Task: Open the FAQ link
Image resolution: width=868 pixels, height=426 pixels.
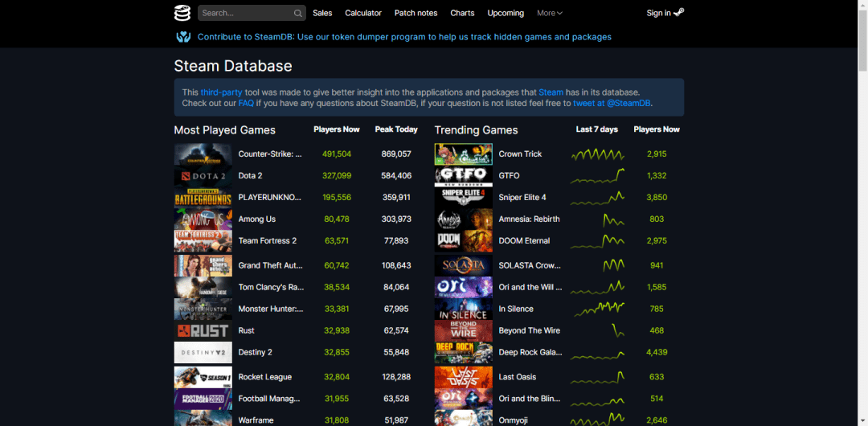Action: pyautogui.click(x=246, y=103)
